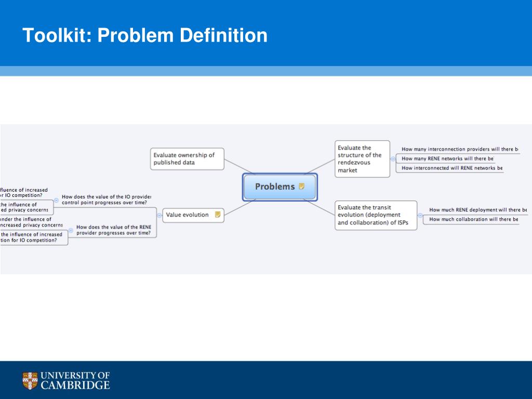Image resolution: width=532 pixels, height=399 pixels.
Task: Collapse the IO provider value question branch
Action: tap(56, 200)
